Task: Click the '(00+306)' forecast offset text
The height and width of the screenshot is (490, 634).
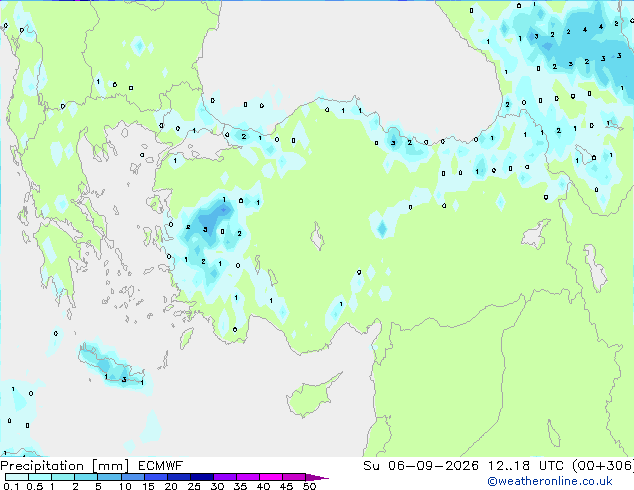Action: [603, 466]
